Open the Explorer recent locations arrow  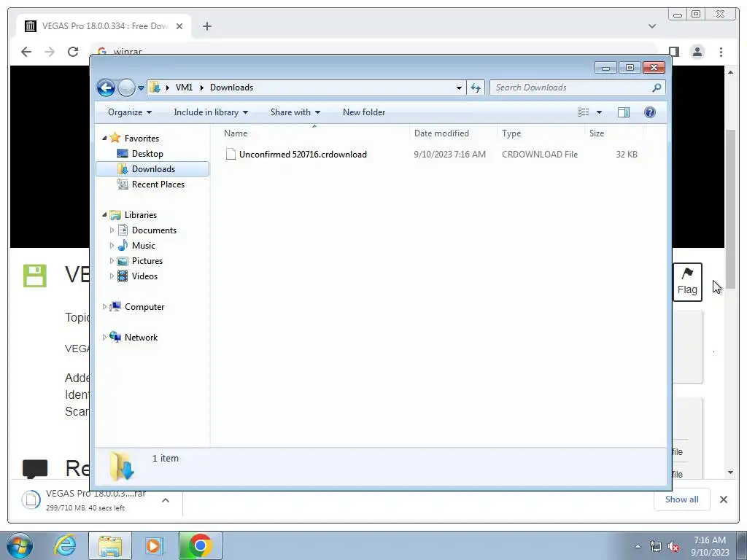coord(141,88)
